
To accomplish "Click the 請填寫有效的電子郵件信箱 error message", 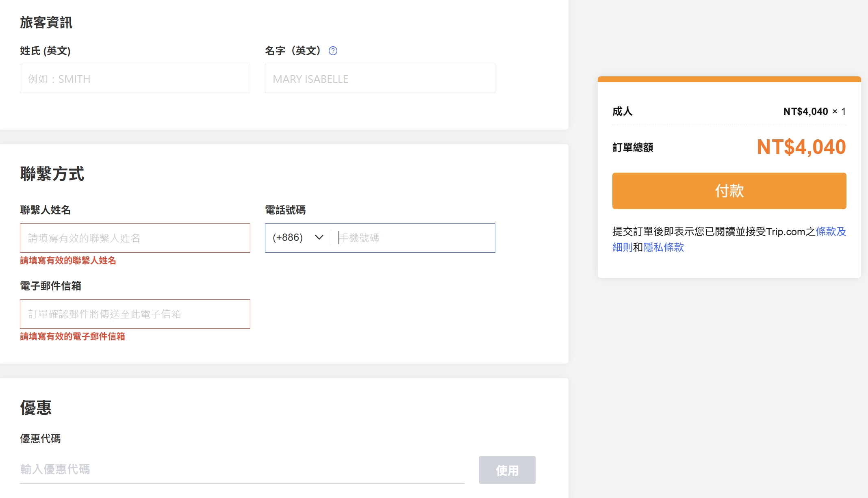I will (72, 336).
